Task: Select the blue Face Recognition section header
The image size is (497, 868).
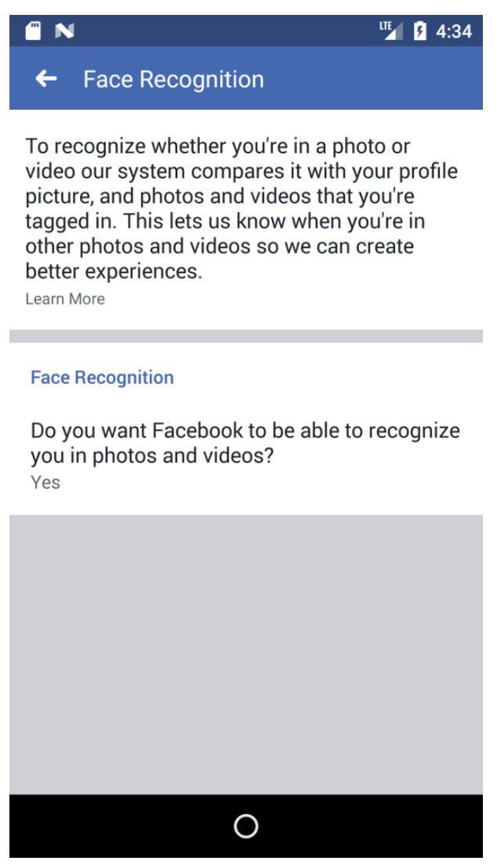Action: pos(102,378)
